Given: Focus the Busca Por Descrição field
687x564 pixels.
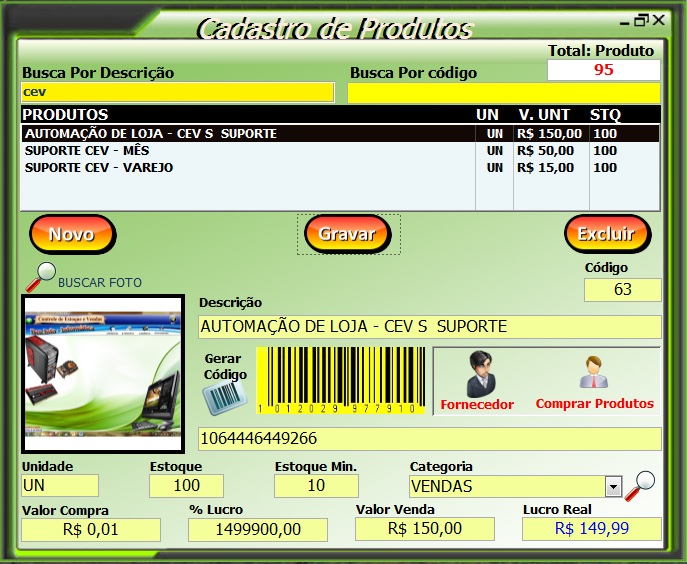Looking at the screenshot, I should pos(177,92).
